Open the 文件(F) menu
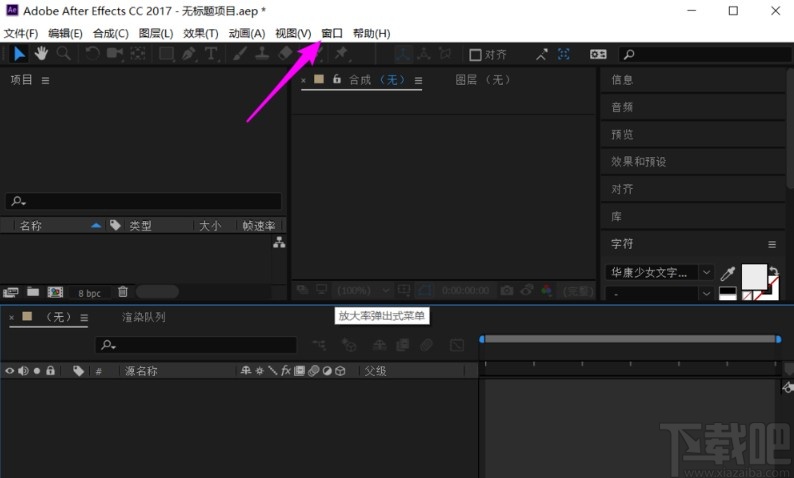The width and height of the screenshot is (794, 478). [21, 33]
